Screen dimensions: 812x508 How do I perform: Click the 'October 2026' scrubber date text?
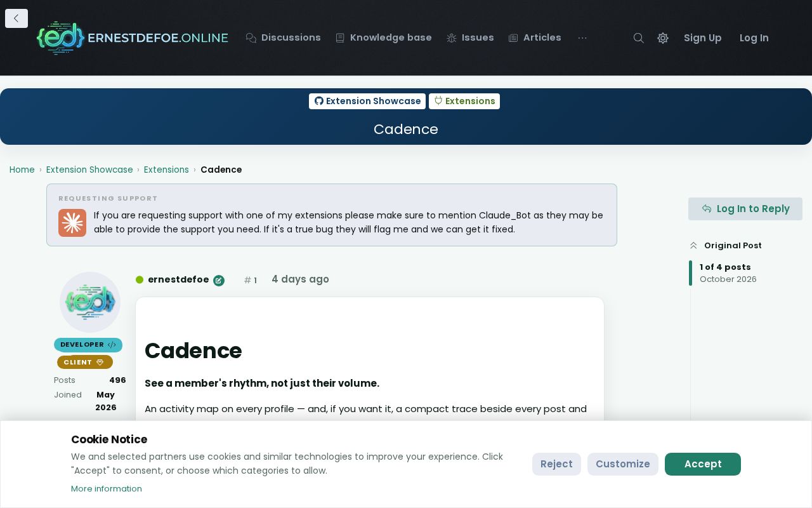[728, 279]
